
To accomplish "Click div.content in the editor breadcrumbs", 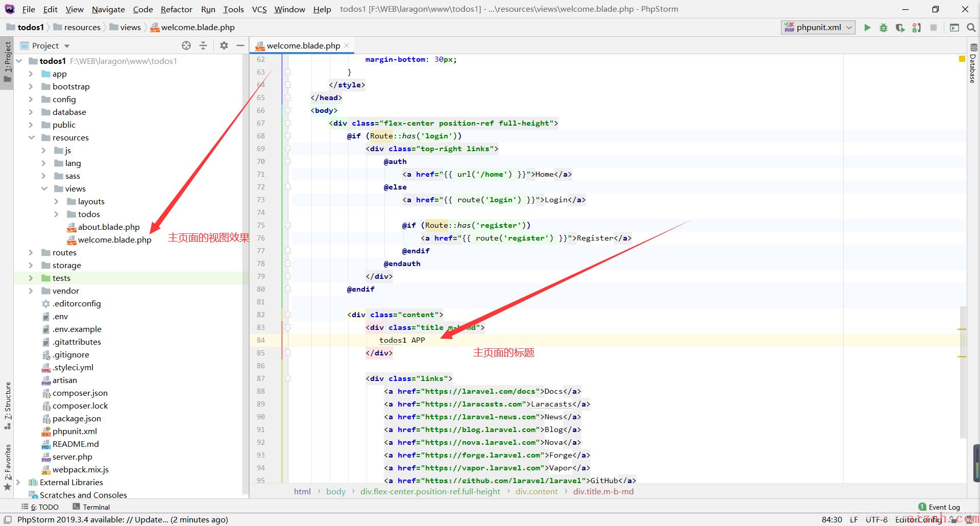I will (x=536, y=491).
